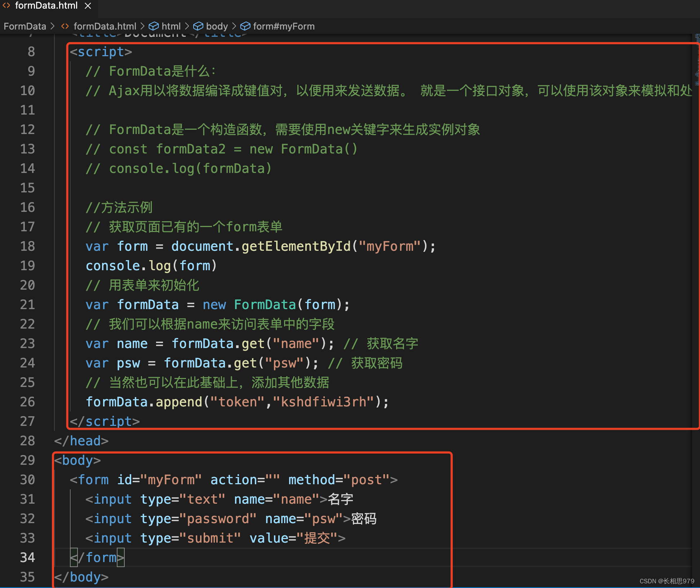Image resolution: width=700 pixels, height=588 pixels.
Task: Click the "kshdfiwi3rh" string on line 26
Action: click(324, 402)
